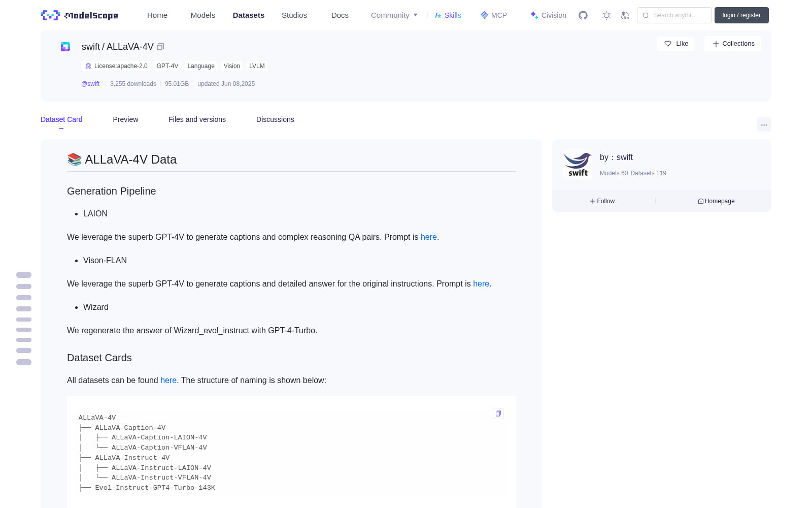Click 'ALLaVA-Caption-LAION-4V' in code block

point(159,437)
